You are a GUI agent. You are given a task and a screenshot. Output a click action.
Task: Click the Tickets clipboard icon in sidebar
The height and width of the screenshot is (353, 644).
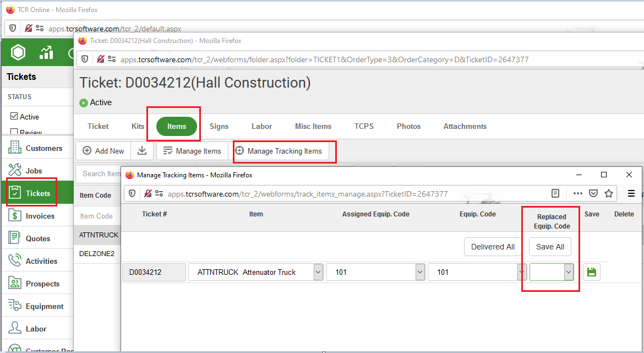tap(15, 192)
